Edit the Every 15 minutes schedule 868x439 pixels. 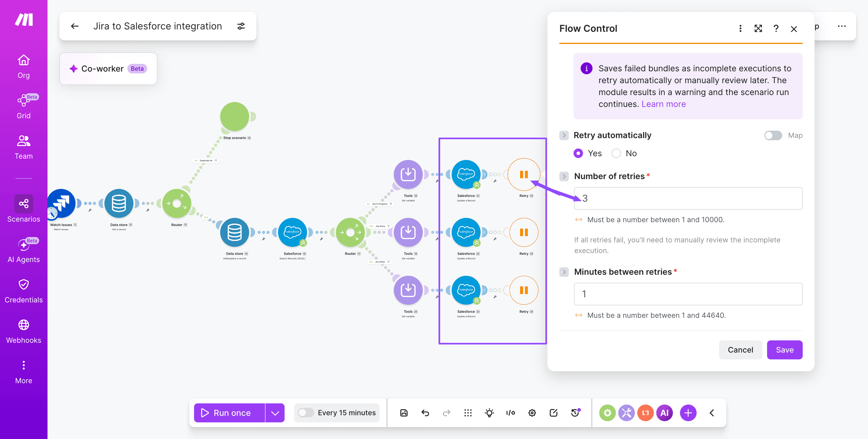[x=347, y=413]
